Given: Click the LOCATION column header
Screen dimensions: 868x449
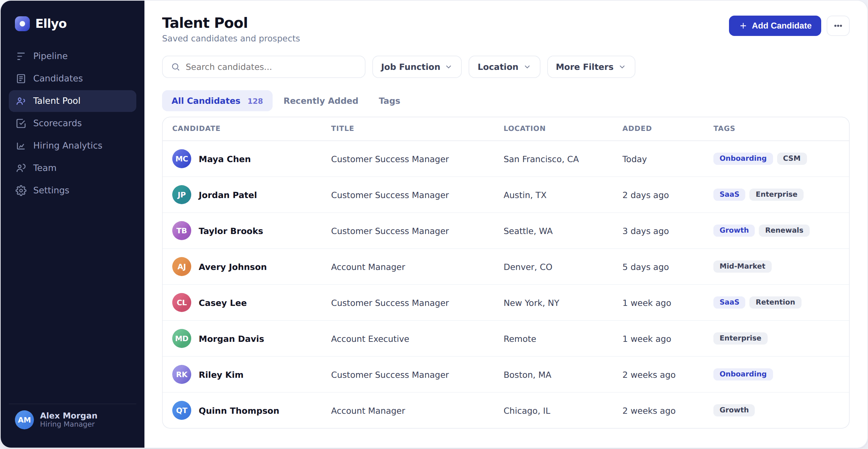Looking at the screenshot, I should point(524,129).
